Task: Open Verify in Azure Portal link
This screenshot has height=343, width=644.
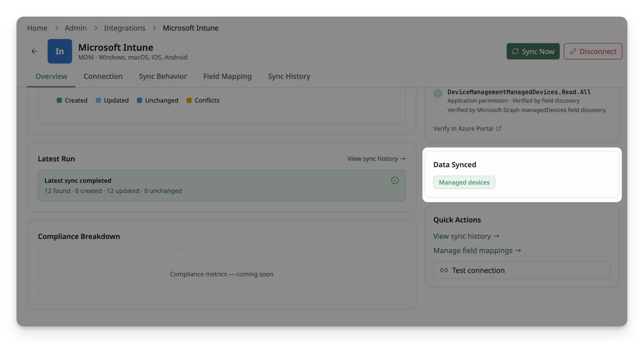Action: 467,128
